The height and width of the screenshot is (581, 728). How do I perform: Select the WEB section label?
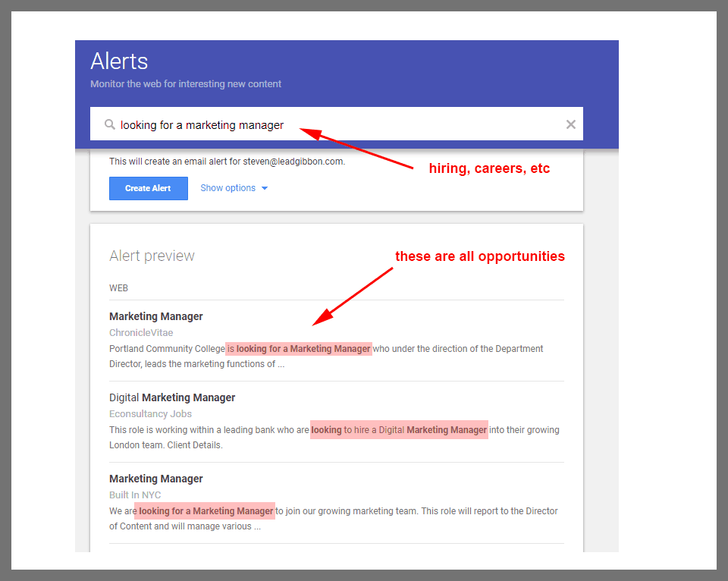(118, 288)
